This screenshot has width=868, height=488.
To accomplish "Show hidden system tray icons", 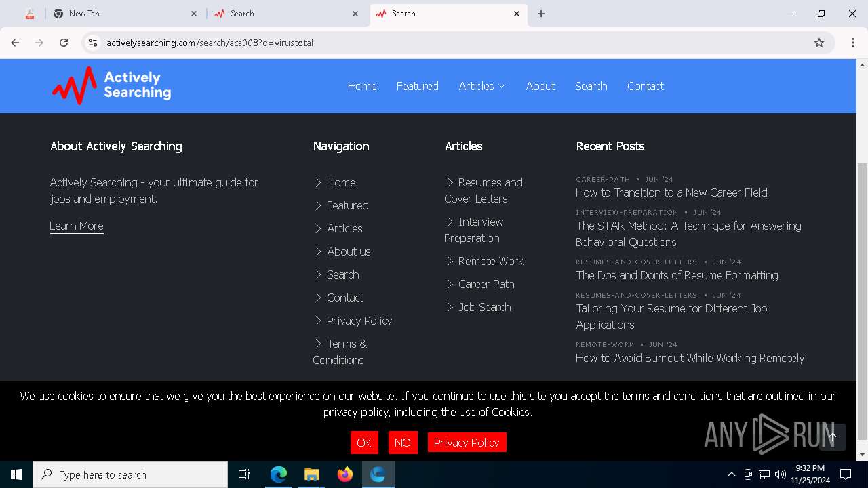I will click(x=732, y=474).
